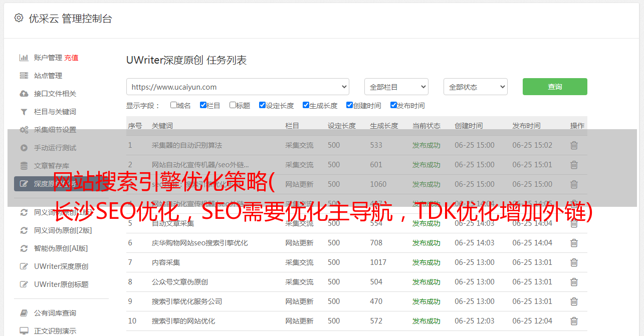Click the 06-25 12:04 publish time

[x=532, y=321]
